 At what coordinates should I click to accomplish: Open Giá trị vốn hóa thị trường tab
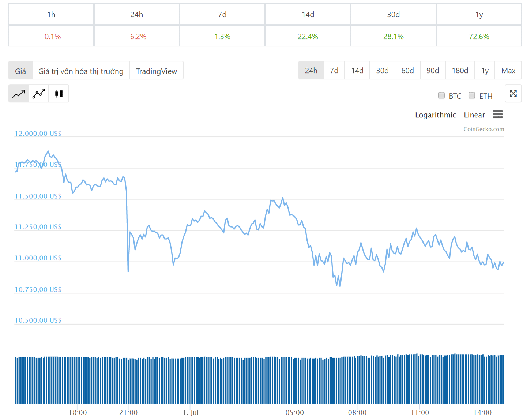coord(81,71)
